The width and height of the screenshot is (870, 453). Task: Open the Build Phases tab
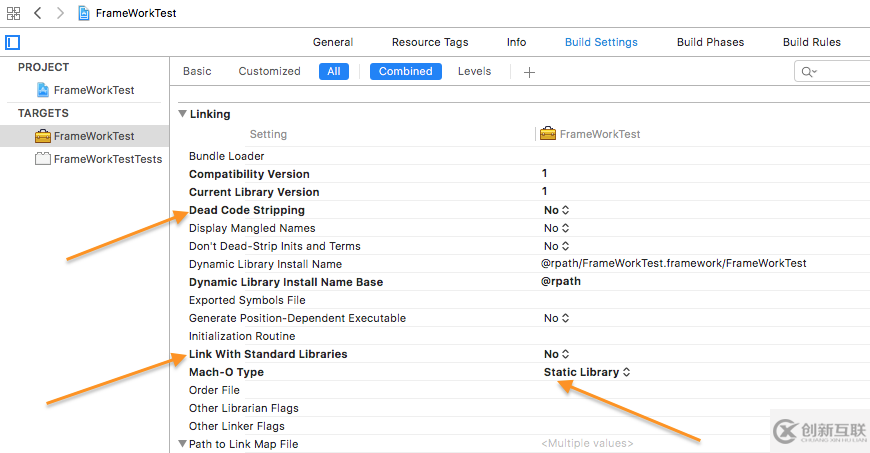point(710,42)
